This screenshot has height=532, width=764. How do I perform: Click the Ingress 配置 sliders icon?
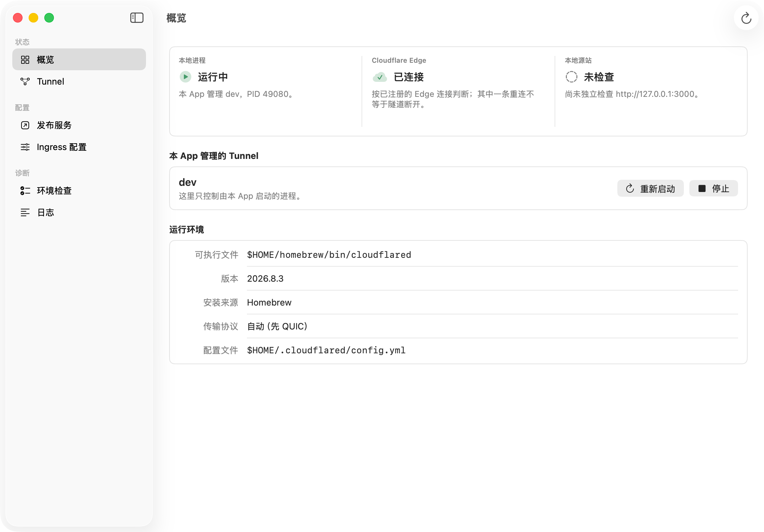25,147
